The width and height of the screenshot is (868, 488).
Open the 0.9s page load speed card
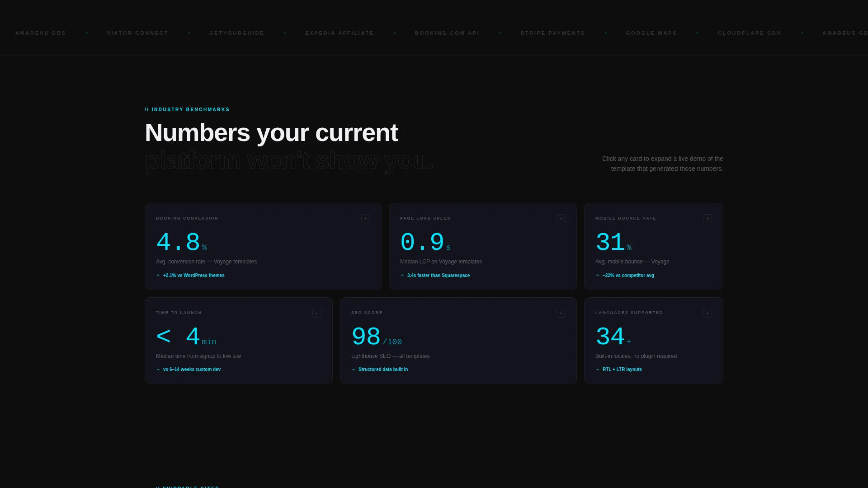click(483, 246)
